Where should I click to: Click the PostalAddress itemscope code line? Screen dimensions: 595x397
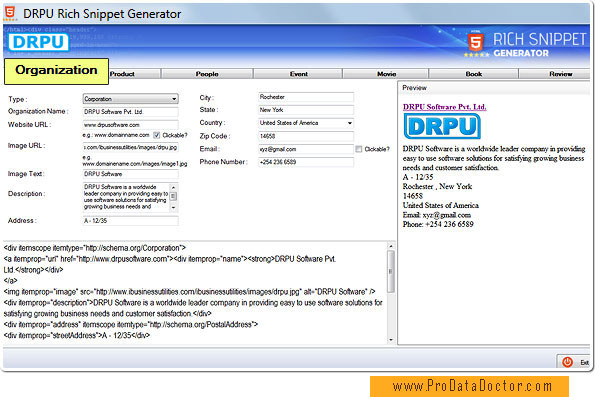(x=131, y=325)
